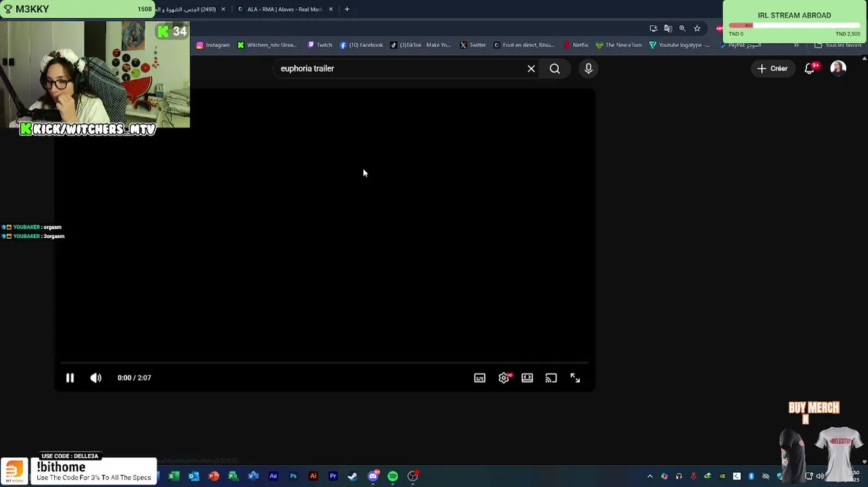Open the Twitch bookmark
This screenshot has width=868, height=487.
320,45
